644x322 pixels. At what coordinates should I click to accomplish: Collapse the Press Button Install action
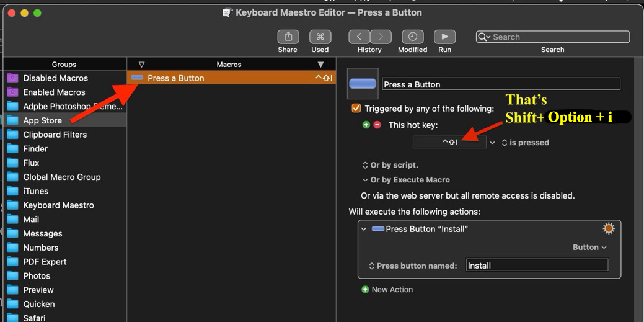point(363,229)
